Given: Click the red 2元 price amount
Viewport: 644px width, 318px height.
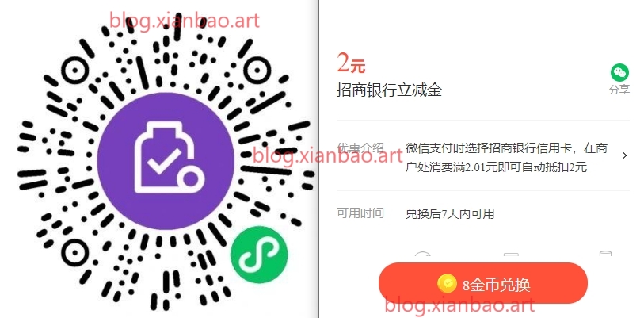Looking at the screenshot, I should click(351, 63).
